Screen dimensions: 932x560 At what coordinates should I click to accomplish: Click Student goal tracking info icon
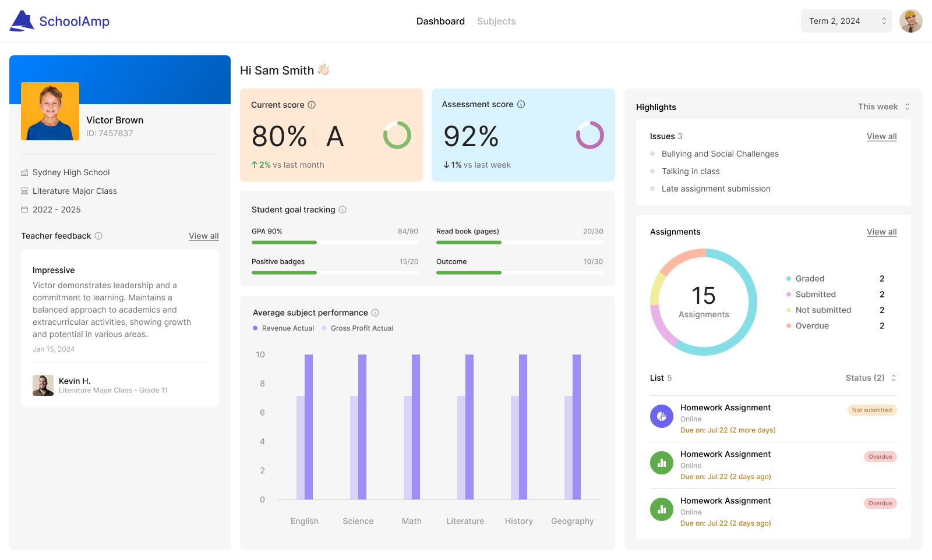click(343, 210)
